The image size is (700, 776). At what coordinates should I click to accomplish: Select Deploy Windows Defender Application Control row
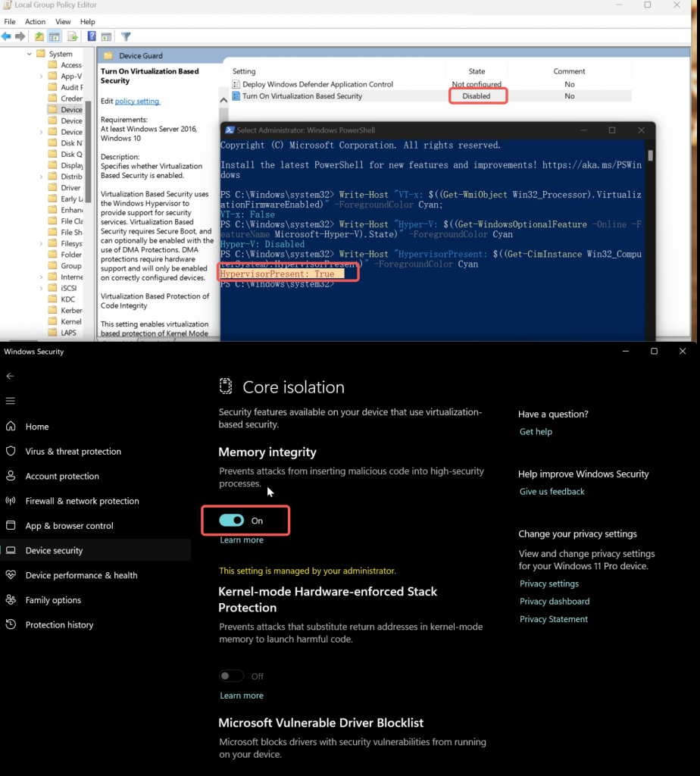pyautogui.click(x=431, y=84)
